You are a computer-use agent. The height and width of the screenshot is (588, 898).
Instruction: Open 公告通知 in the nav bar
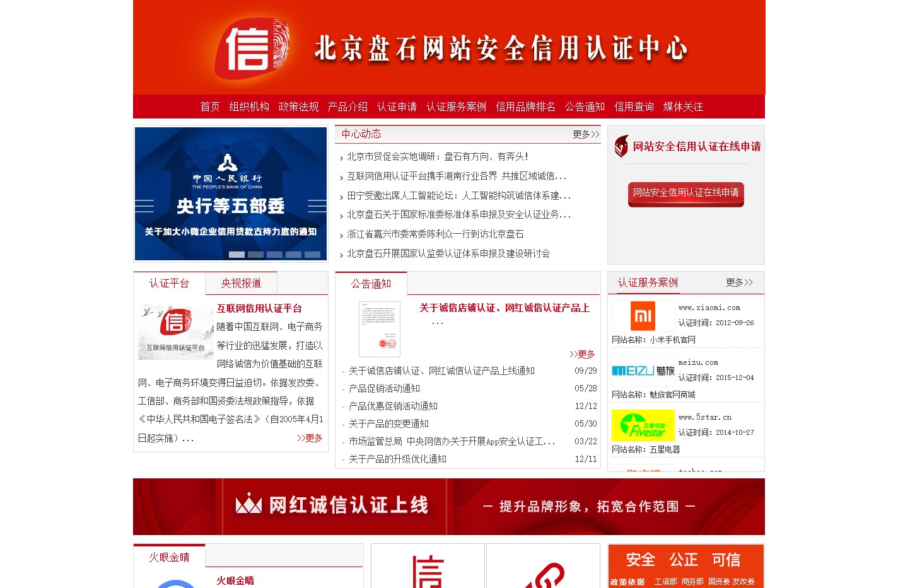click(x=585, y=107)
